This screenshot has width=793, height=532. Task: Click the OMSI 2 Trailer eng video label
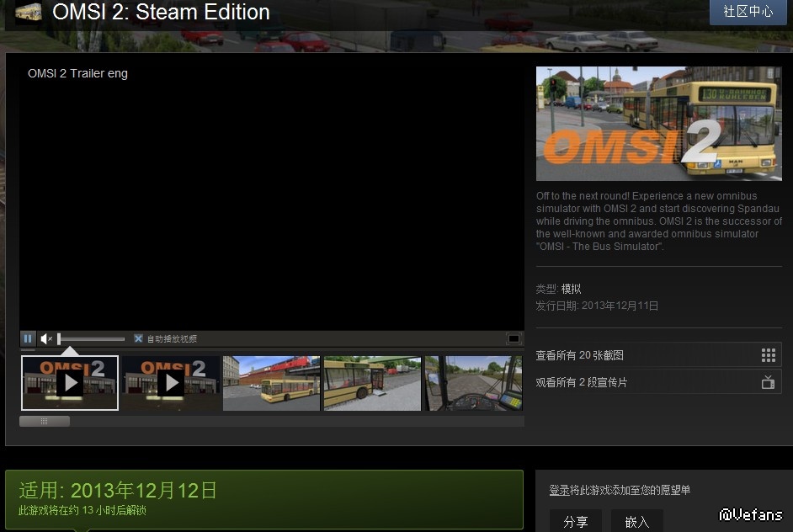[77, 73]
